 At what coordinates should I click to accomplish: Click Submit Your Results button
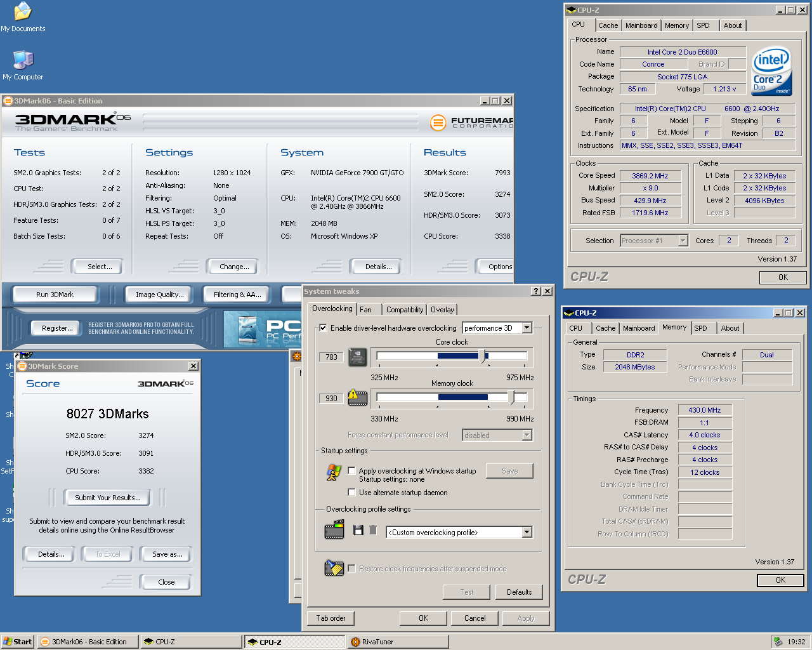[x=108, y=498]
